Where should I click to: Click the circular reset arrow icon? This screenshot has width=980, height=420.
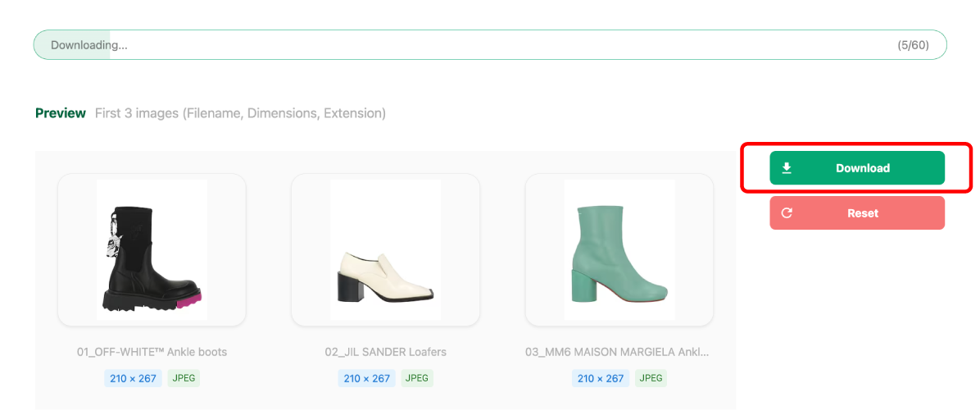pyautogui.click(x=787, y=213)
